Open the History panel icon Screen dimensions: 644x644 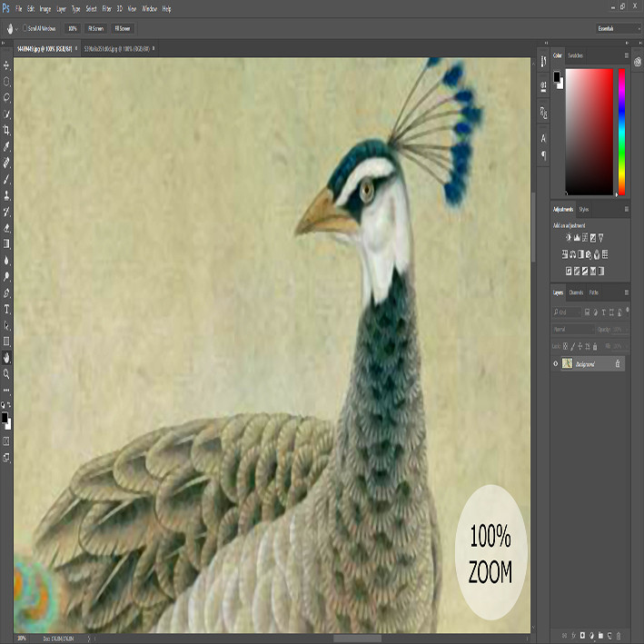pos(543,62)
